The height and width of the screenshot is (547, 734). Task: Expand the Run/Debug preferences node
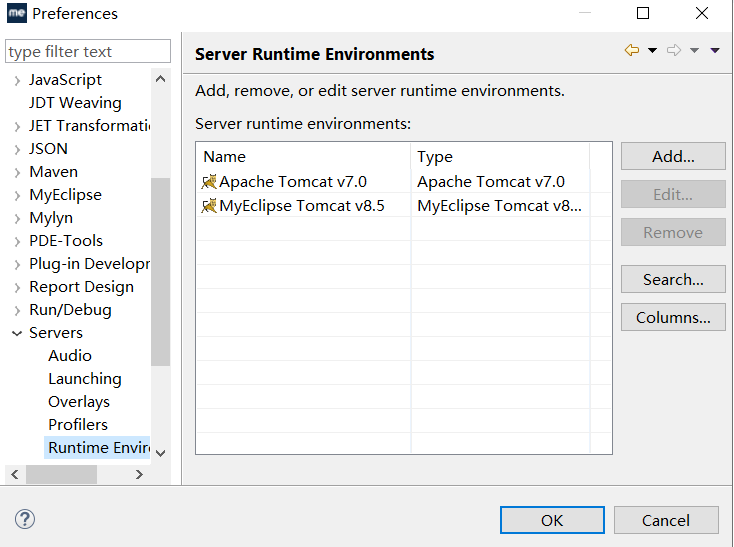pyautogui.click(x=17, y=310)
